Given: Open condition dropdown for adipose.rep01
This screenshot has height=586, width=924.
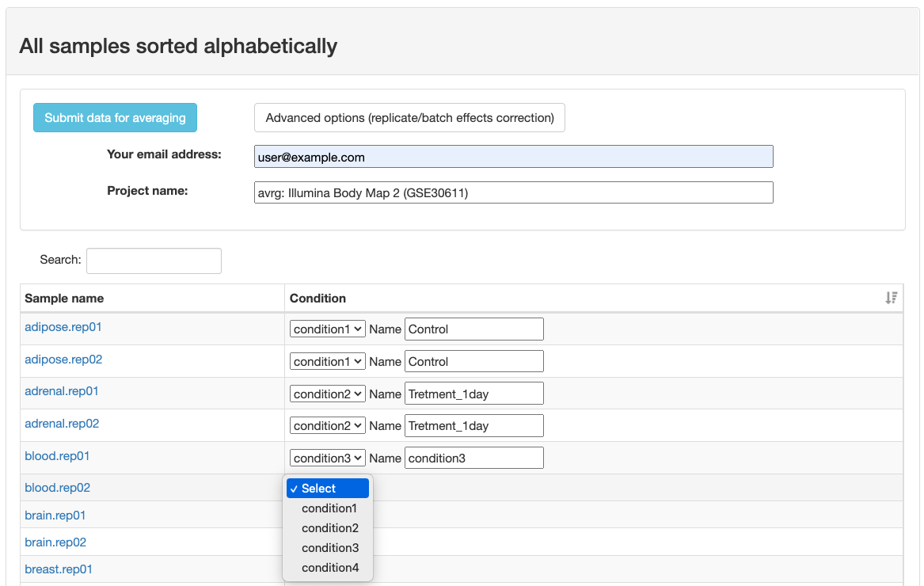Looking at the screenshot, I should tap(327, 329).
